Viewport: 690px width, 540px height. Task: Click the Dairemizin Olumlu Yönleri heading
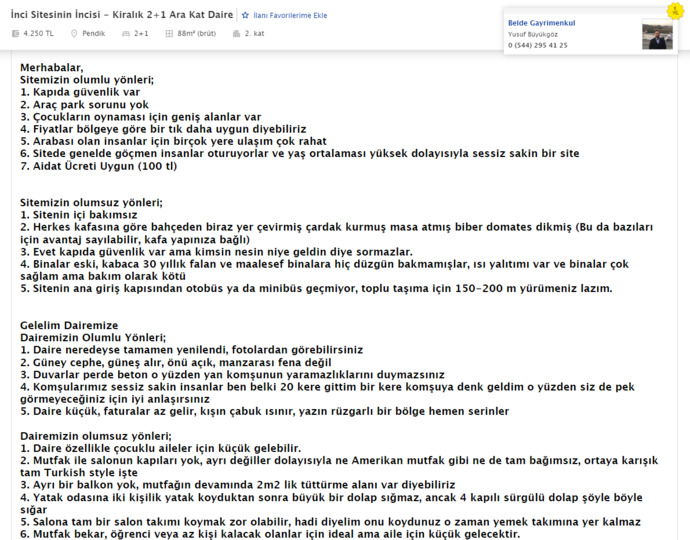pos(93,338)
